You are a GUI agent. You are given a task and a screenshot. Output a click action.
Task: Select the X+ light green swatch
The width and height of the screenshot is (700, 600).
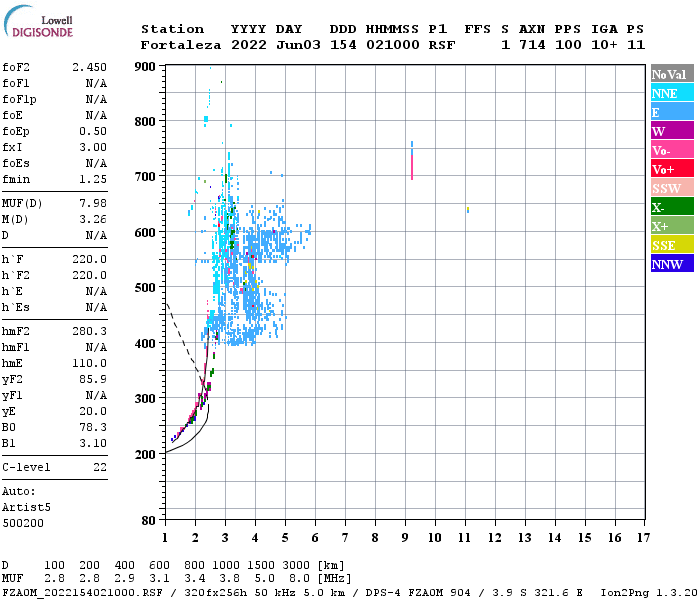click(672, 225)
